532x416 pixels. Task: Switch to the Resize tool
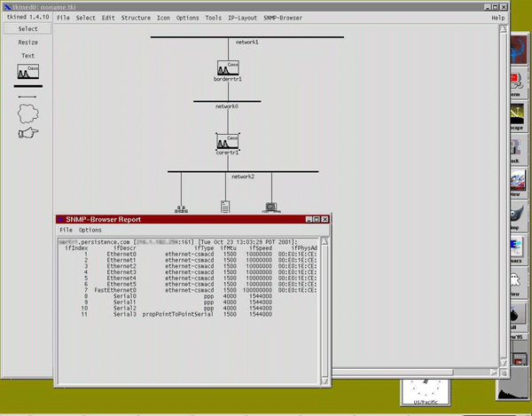click(x=27, y=42)
